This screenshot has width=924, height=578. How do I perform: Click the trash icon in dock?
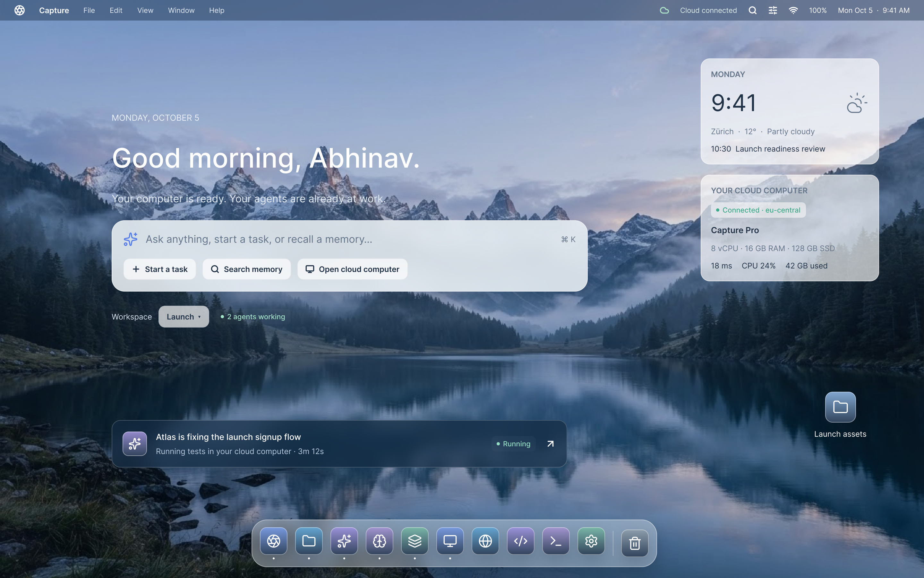[x=635, y=543]
